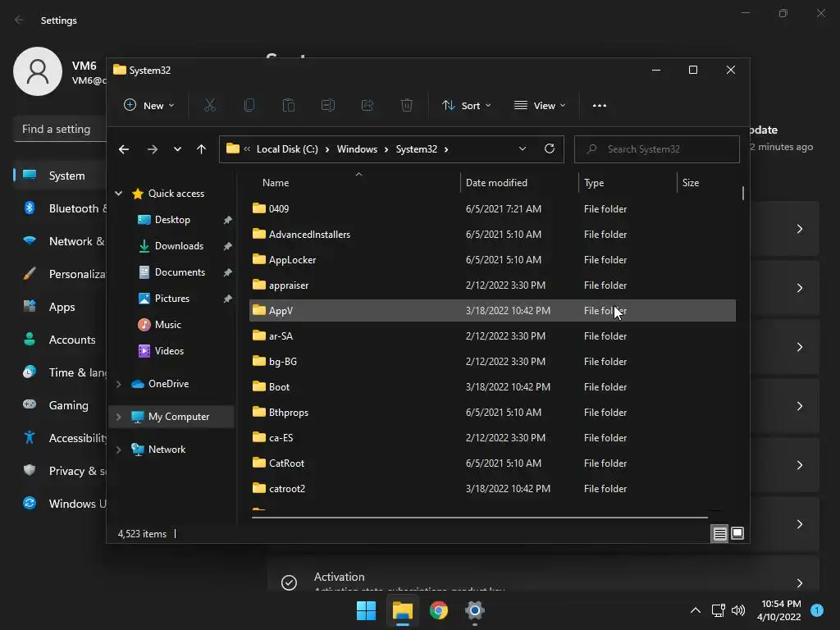Click the Paste clipboard icon in toolbar
This screenshot has height=630, width=840.
coord(289,106)
